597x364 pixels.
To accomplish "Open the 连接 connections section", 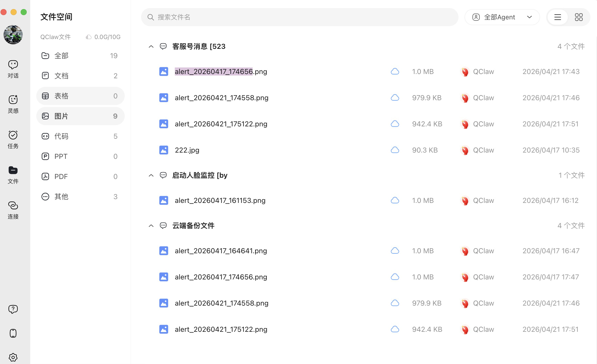I will [13, 210].
